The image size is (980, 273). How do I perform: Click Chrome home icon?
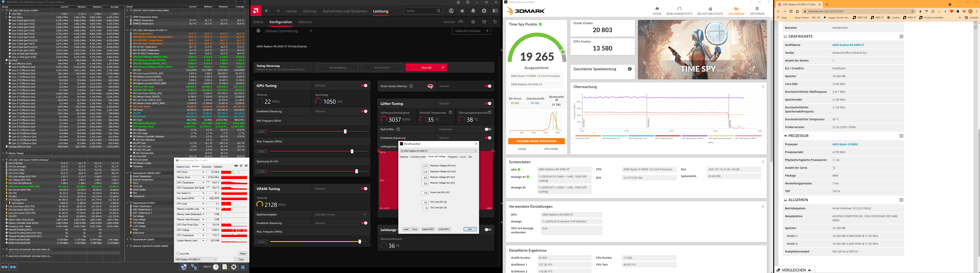pos(797,11)
